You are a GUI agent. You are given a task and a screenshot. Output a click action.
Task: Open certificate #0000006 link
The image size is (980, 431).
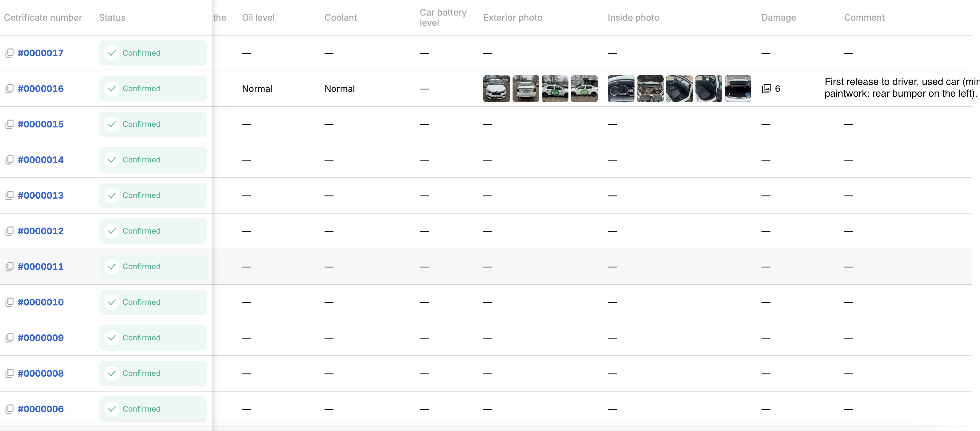(41, 409)
